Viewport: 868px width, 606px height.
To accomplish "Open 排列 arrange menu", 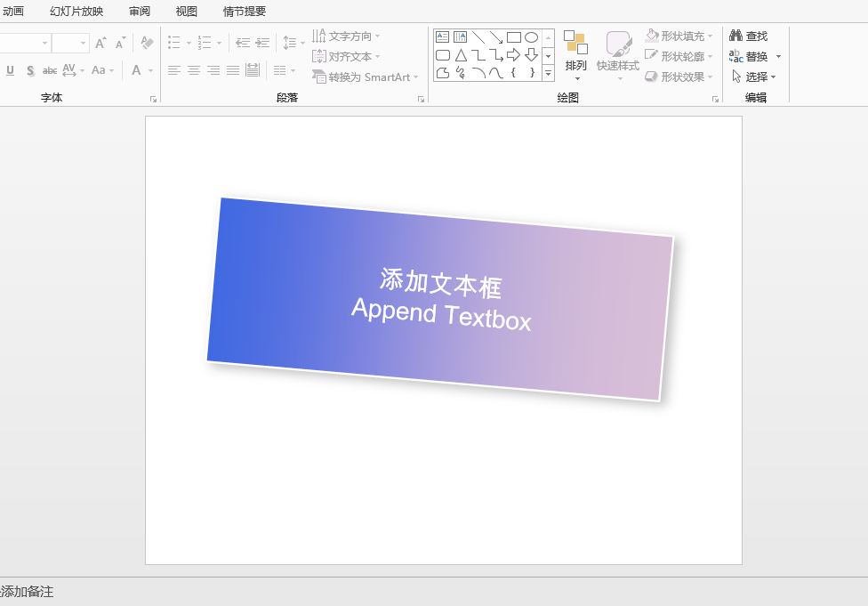I will click(x=575, y=55).
